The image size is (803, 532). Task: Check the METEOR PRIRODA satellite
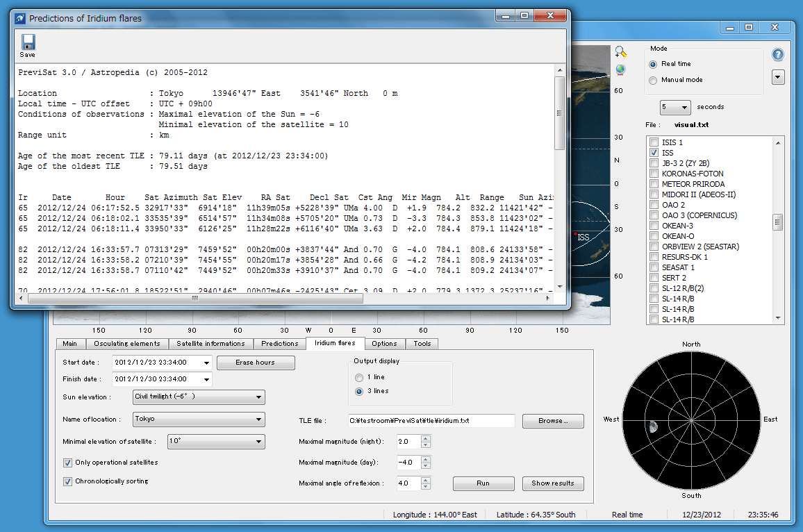click(x=654, y=184)
